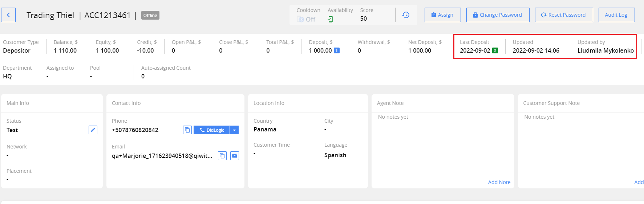Click the Customer Type value Depositor
644x204 pixels.
tap(17, 50)
